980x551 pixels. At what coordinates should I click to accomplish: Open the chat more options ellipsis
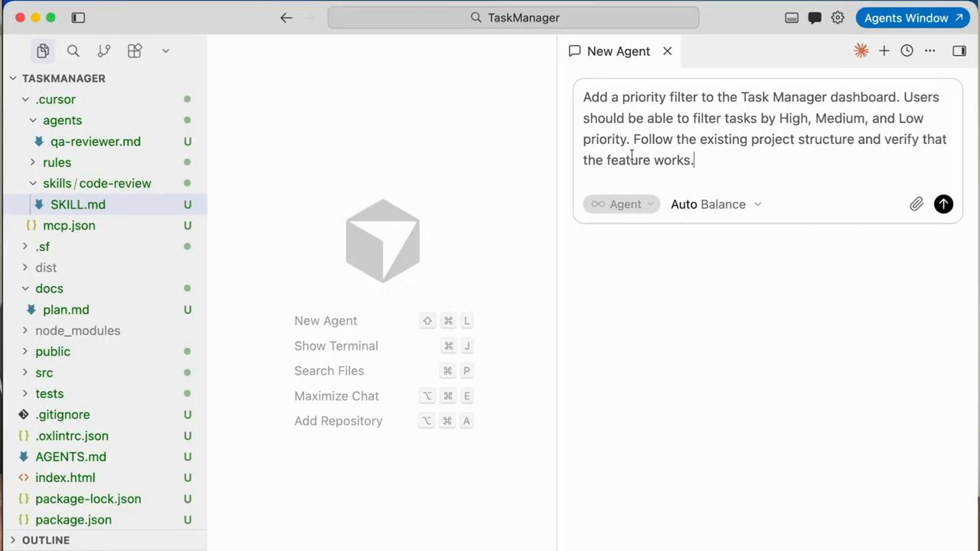tap(929, 51)
